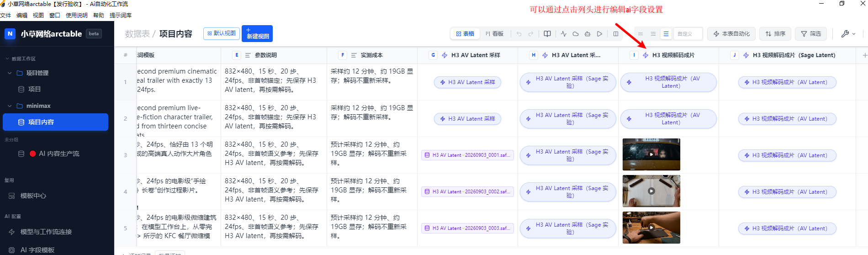Open AI 内容生产流 table in sidebar
Viewport: 868px width, 255px height.
[x=55, y=154]
